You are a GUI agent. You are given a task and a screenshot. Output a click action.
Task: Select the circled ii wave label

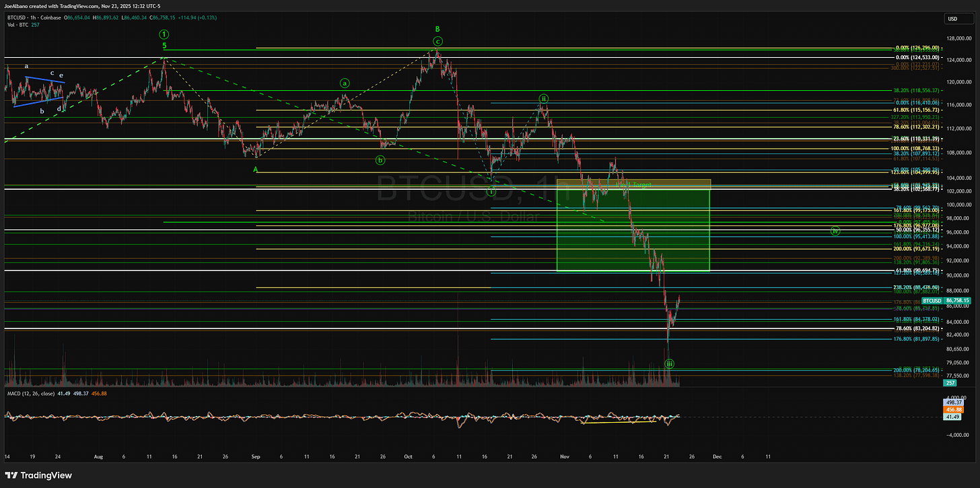544,99
